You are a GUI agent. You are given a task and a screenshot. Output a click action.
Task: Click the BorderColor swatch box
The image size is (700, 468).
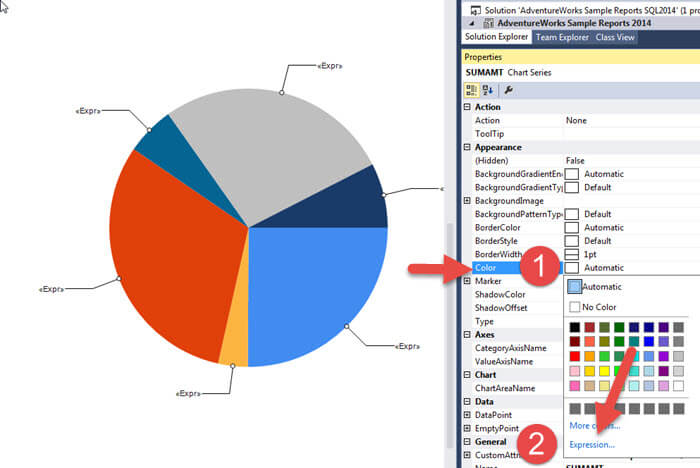click(x=572, y=228)
